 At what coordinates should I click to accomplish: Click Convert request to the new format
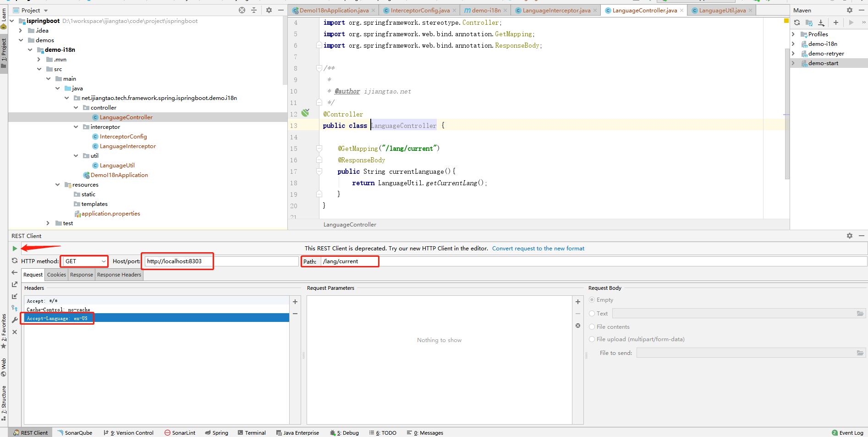[x=538, y=249]
